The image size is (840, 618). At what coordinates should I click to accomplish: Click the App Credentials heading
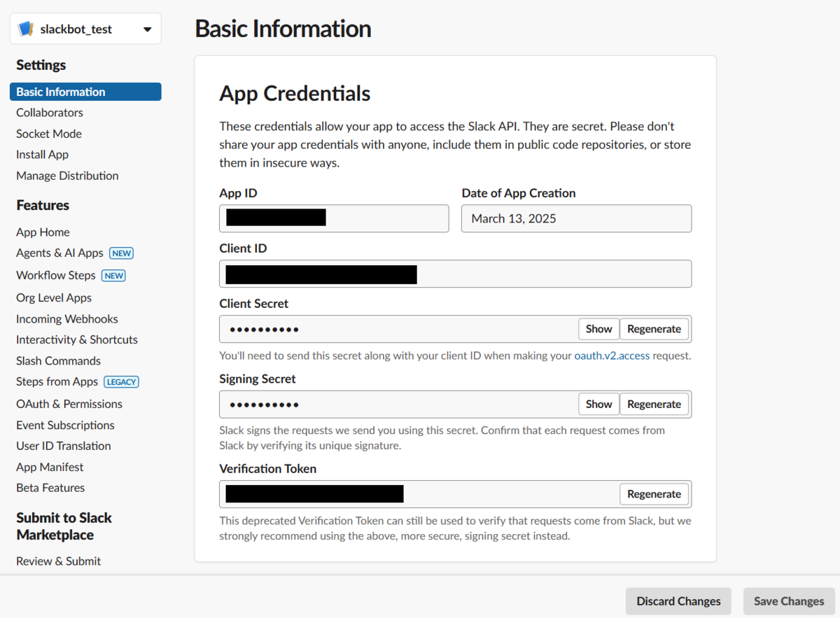coord(295,94)
